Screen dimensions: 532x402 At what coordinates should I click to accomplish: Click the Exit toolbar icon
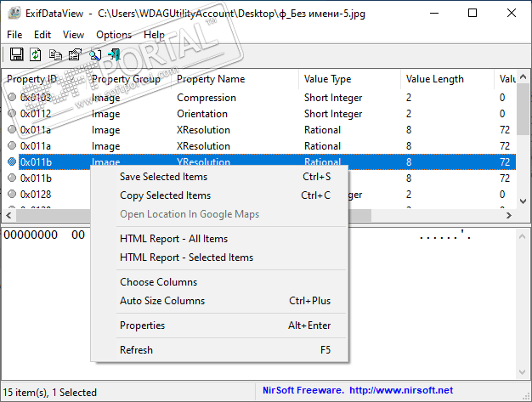114,54
